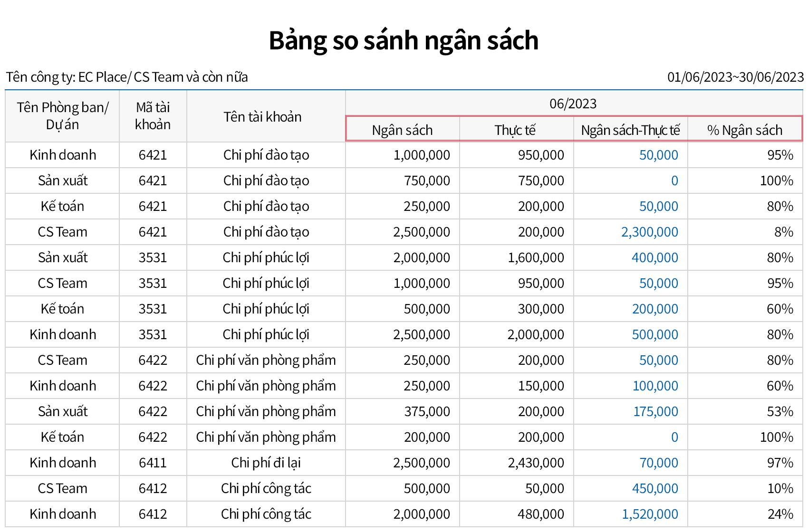Open the 450,000 difference link

pyautogui.click(x=654, y=488)
